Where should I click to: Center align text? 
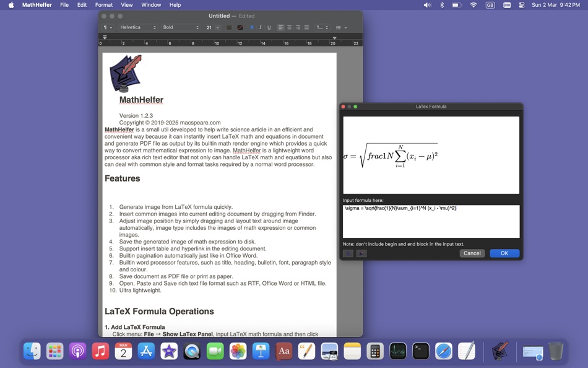[x=289, y=27]
